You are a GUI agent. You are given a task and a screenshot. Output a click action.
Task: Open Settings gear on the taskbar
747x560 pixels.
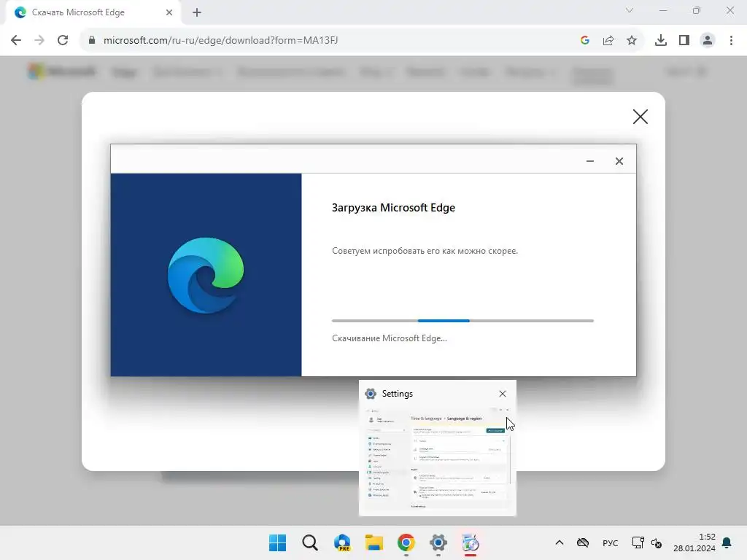438,542
